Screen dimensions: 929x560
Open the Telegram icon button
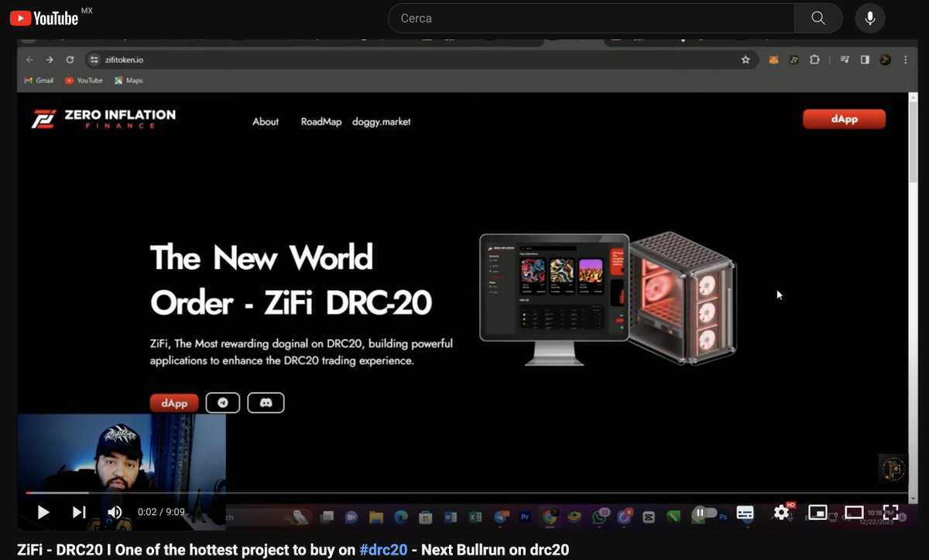pyautogui.click(x=223, y=403)
